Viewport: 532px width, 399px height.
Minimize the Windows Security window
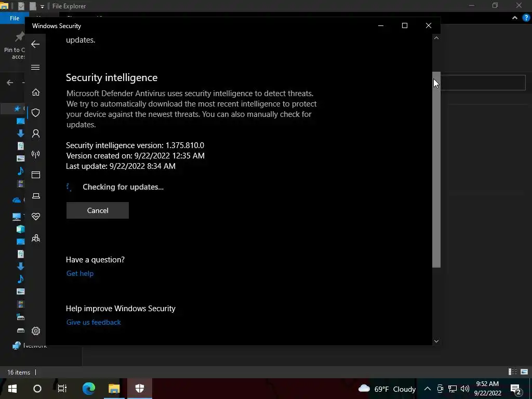(381, 25)
